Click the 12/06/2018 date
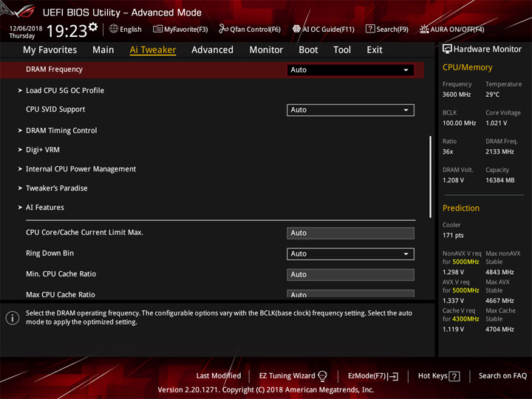Screen dimensions: 532x399 (26, 29)
